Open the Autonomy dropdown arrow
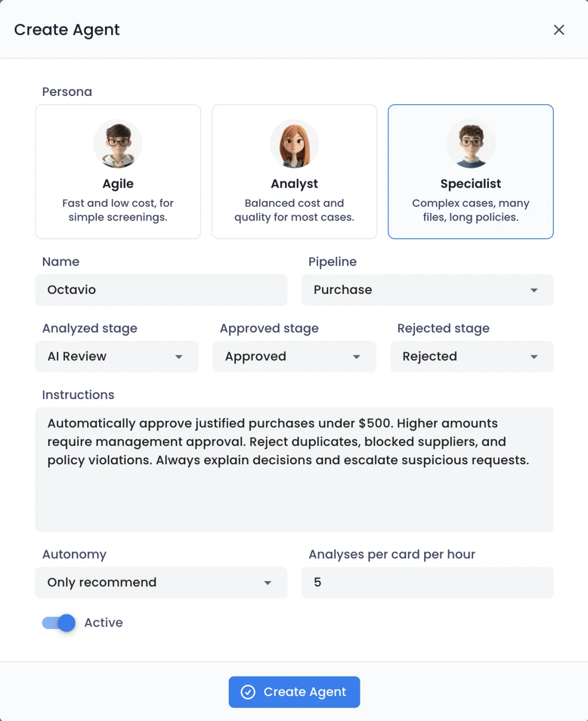The height and width of the screenshot is (721, 588). (267, 583)
